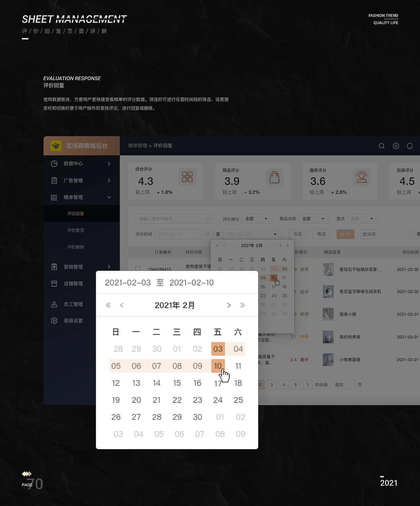This screenshot has width=420, height=506.
Task: Select date 15 in large calendar
Action: tap(177, 383)
